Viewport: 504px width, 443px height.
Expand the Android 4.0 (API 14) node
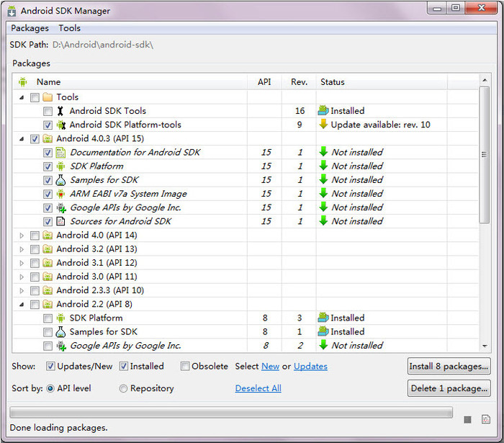(22, 236)
